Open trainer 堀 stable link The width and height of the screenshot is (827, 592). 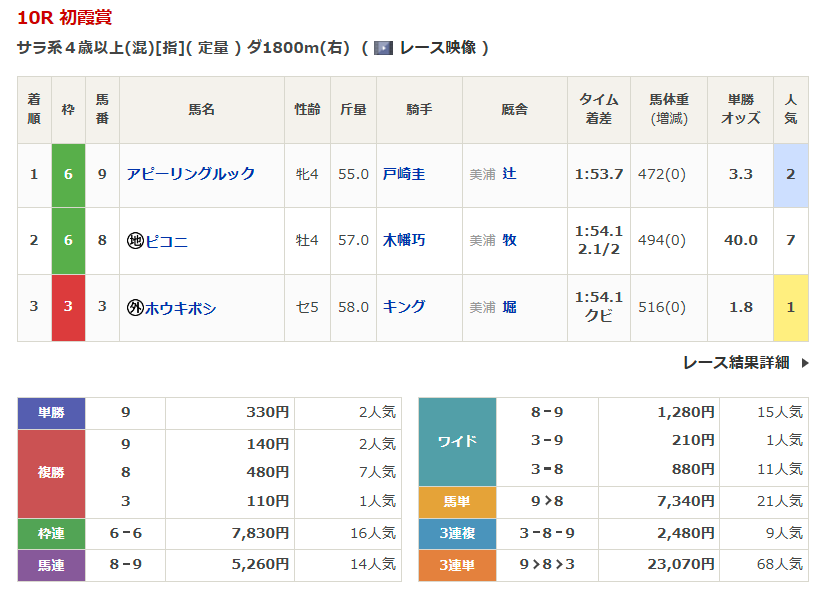[x=509, y=307]
